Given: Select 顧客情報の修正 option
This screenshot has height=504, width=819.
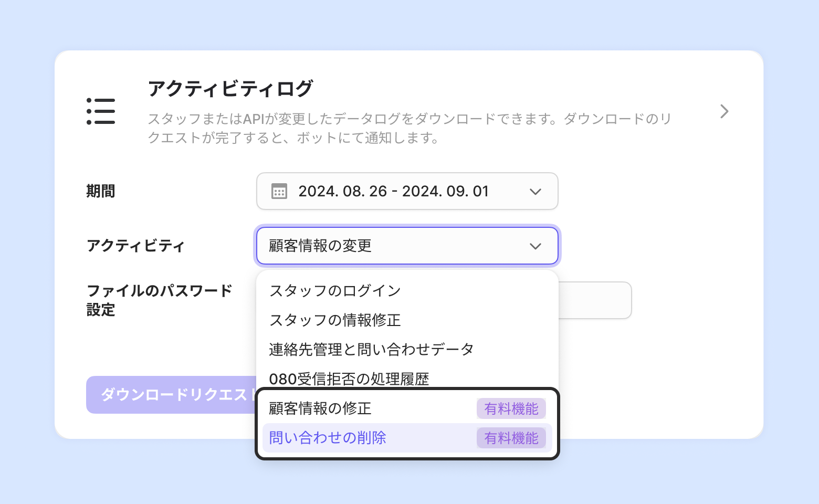Looking at the screenshot, I should 320,408.
